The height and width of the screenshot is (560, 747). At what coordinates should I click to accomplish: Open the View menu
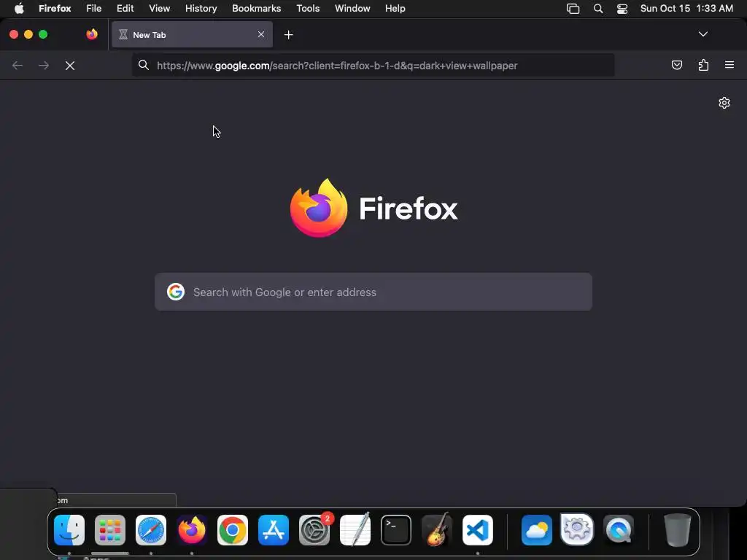tap(159, 9)
